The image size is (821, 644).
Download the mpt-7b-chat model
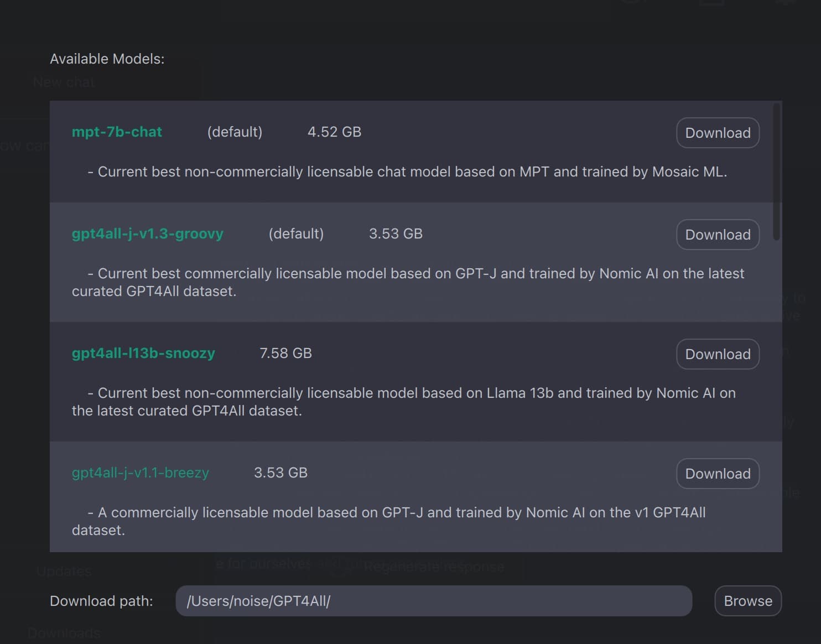pyautogui.click(x=718, y=133)
